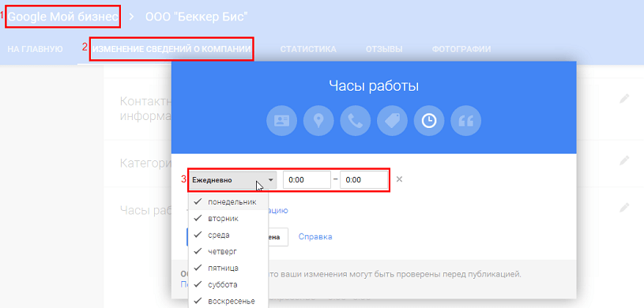Screen dimensions: 644x308
Task: Open the map pin address step icon
Action: coord(318,120)
